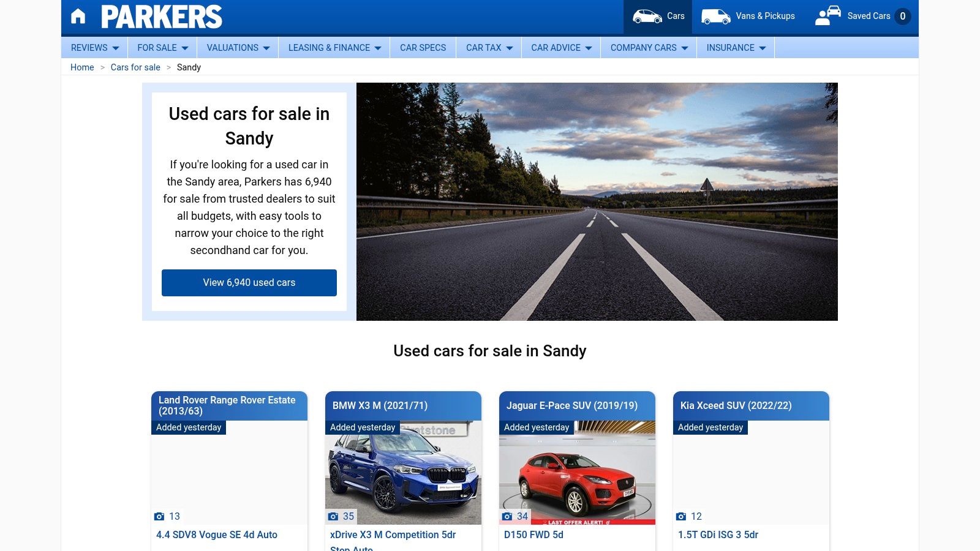Click the Home breadcrumb link
980x551 pixels.
(x=82, y=67)
